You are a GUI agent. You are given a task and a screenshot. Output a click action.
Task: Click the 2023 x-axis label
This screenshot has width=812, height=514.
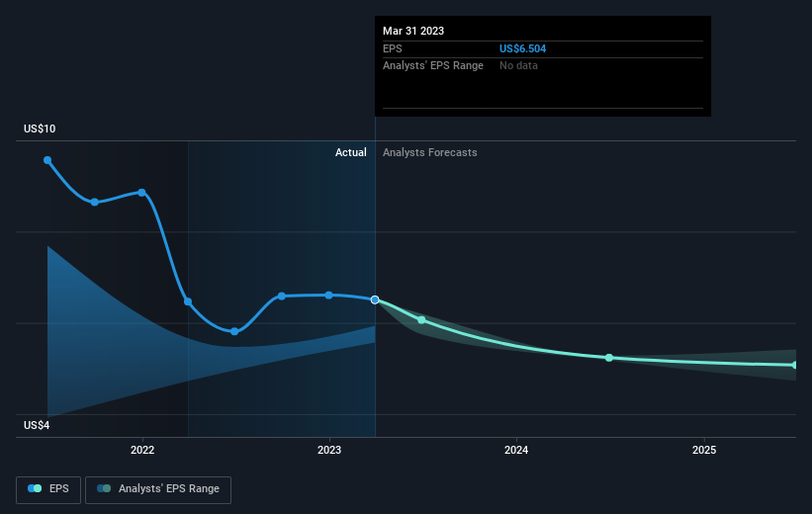(329, 450)
